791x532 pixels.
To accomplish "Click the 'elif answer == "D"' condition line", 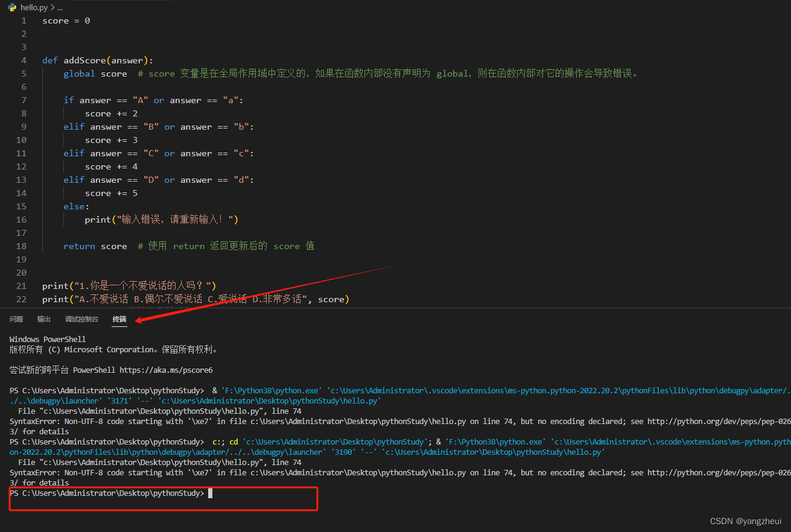I will [x=159, y=180].
